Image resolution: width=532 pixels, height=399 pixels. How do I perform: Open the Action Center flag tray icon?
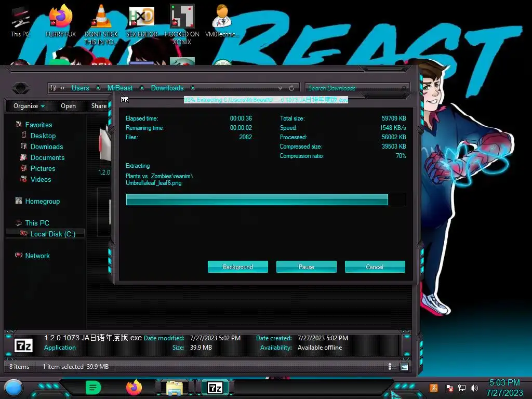[449, 388]
